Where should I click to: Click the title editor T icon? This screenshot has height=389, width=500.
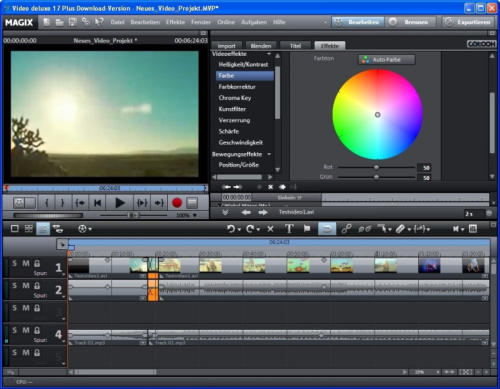pos(289,229)
